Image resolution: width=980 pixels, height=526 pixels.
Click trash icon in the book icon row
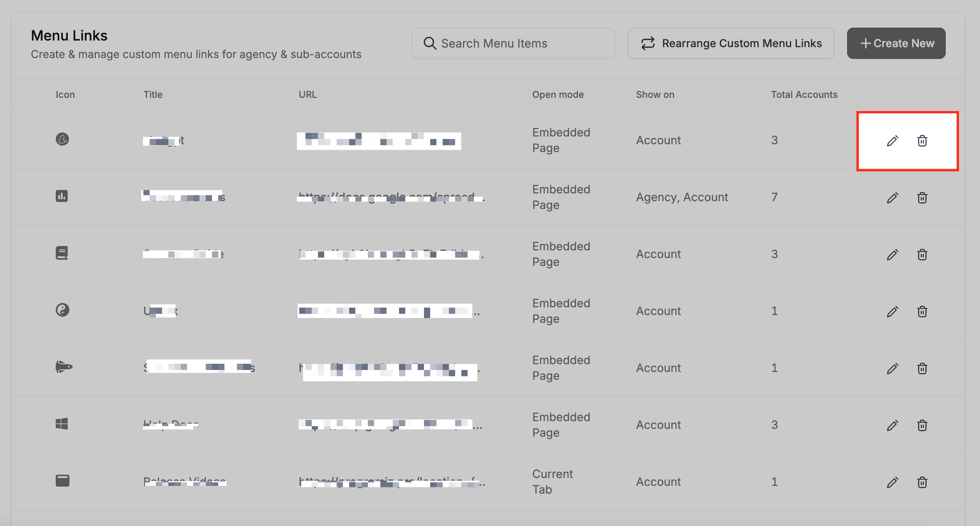click(922, 255)
